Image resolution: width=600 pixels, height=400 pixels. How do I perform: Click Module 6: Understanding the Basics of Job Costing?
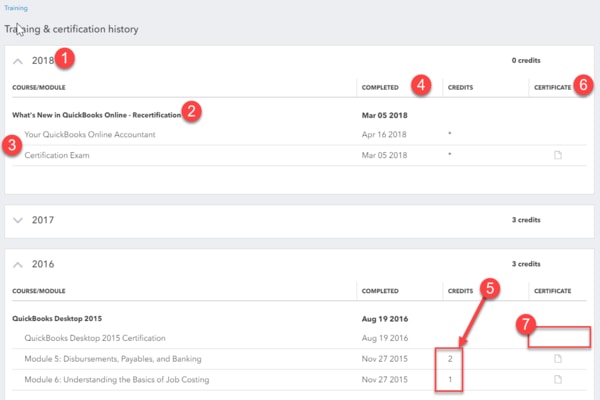[x=117, y=379]
